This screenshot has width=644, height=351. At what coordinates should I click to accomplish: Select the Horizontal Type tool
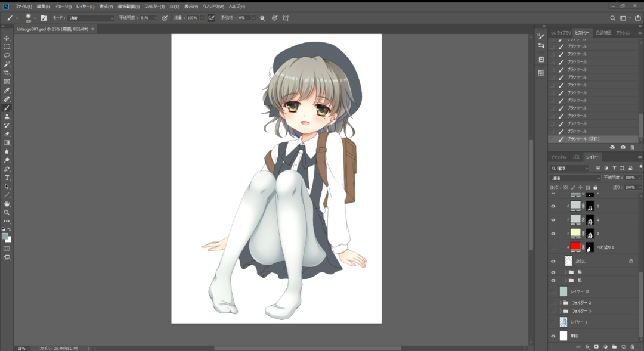(7, 178)
